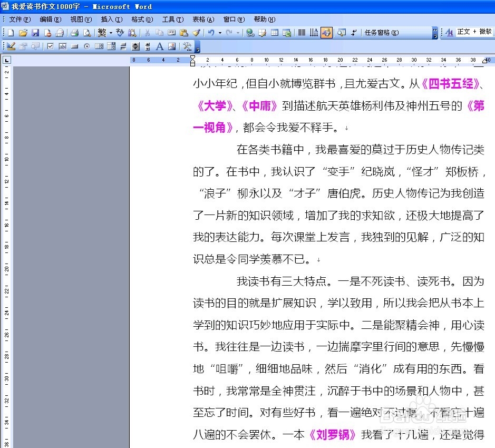Click the right indent marker on ruler
Viewport: 495px width, 448px height.
point(485,61)
